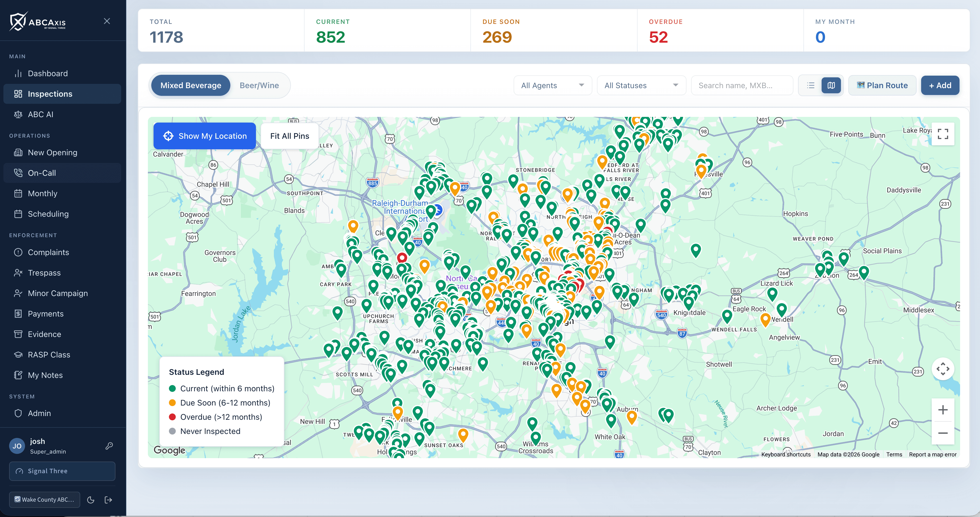This screenshot has height=517, width=980.
Task: Open the Wake County ABC organization selector
Action: tap(45, 499)
